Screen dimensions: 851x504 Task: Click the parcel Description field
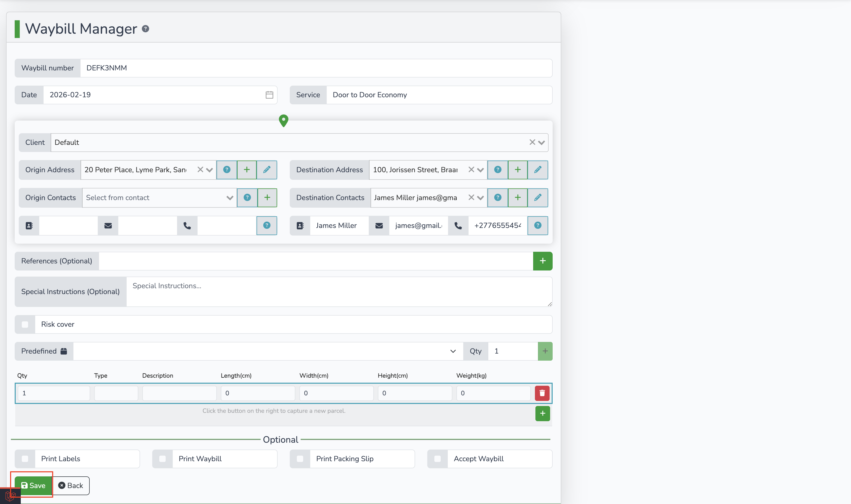click(179, 393)
